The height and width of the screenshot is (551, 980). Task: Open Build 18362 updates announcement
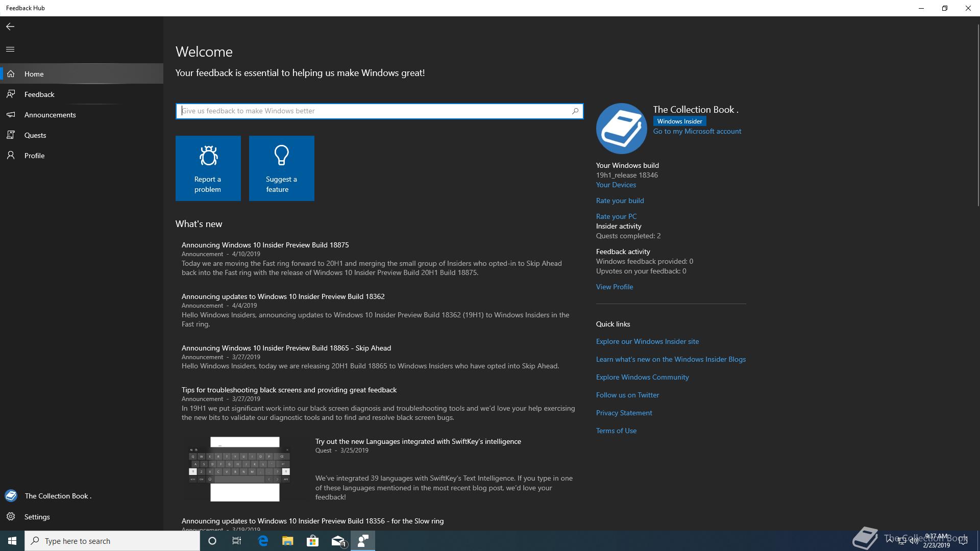point(283,296)
